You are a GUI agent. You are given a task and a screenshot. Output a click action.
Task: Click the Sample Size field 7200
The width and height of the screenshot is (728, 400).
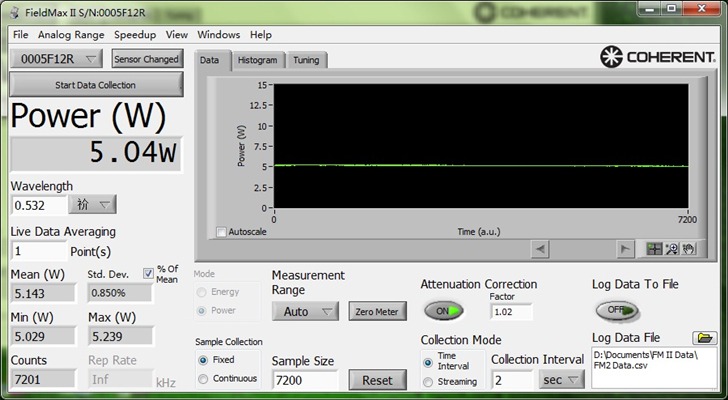click(305, 381)
